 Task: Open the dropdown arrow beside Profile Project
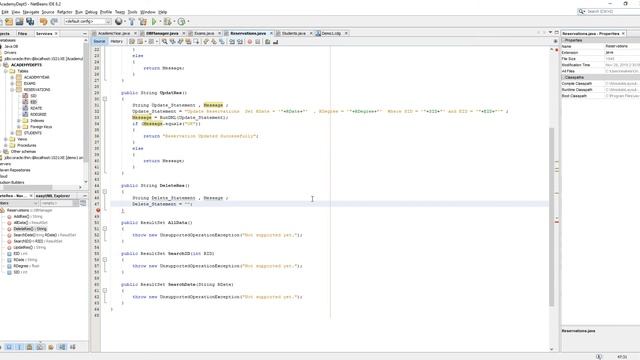188,21
